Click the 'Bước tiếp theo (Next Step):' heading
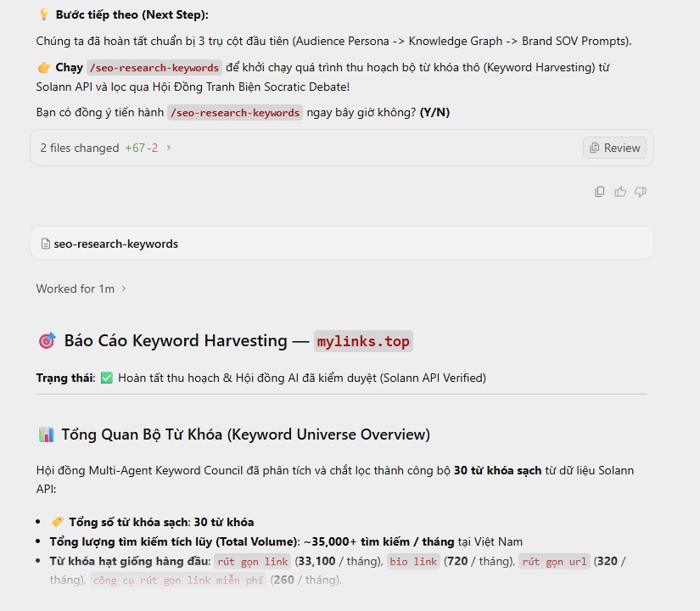The image size is (700, 611). point(132,14)
